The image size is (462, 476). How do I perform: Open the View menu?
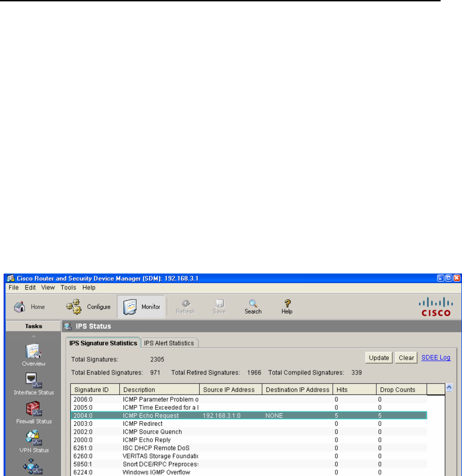click(x=48, y=288)
